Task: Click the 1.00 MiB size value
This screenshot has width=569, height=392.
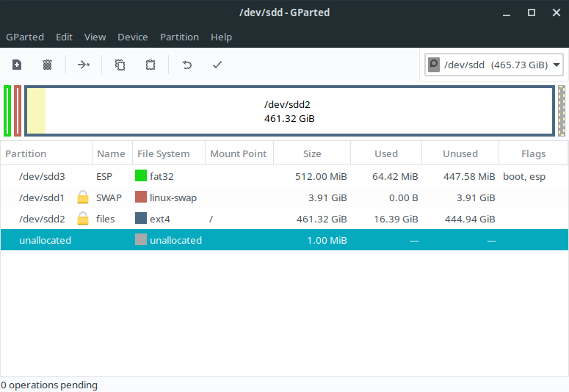Action: coord(327,240)
